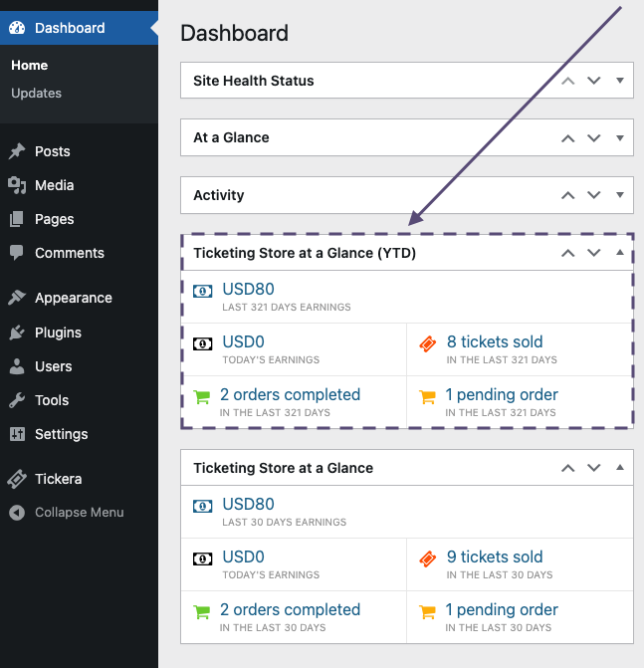This screenshot has width=644, height=668.
Task: Click the Posts pin icon in sidebar
Action: click(x=17, y=151)
